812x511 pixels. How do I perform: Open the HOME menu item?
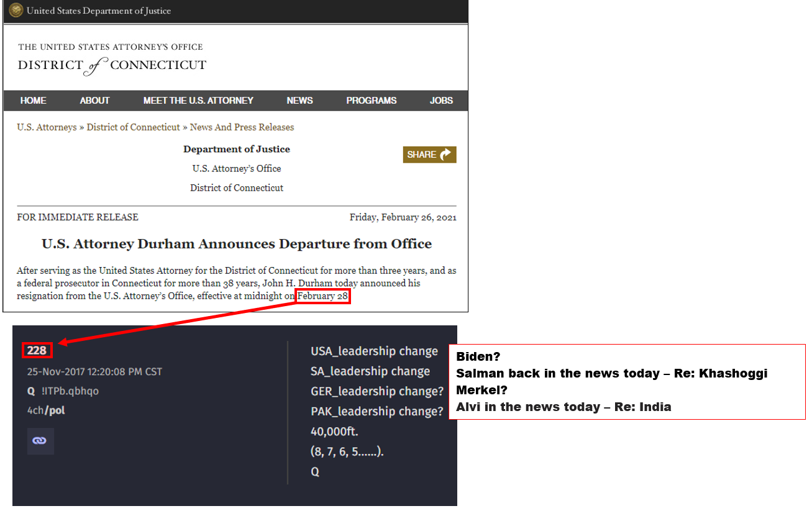[34, 101]
